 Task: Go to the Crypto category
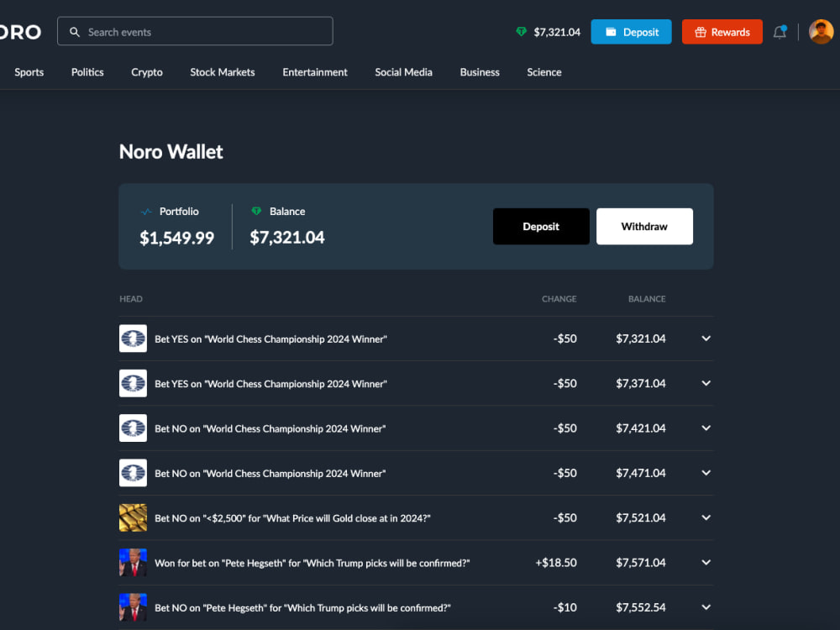(x=147, y=72)
